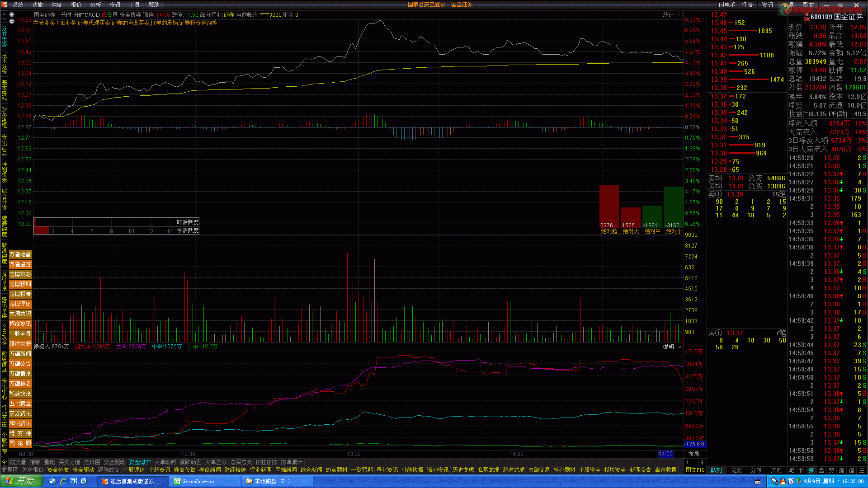Open the 工具 menu
868x488 pixels.
click(x=135, y=5)
